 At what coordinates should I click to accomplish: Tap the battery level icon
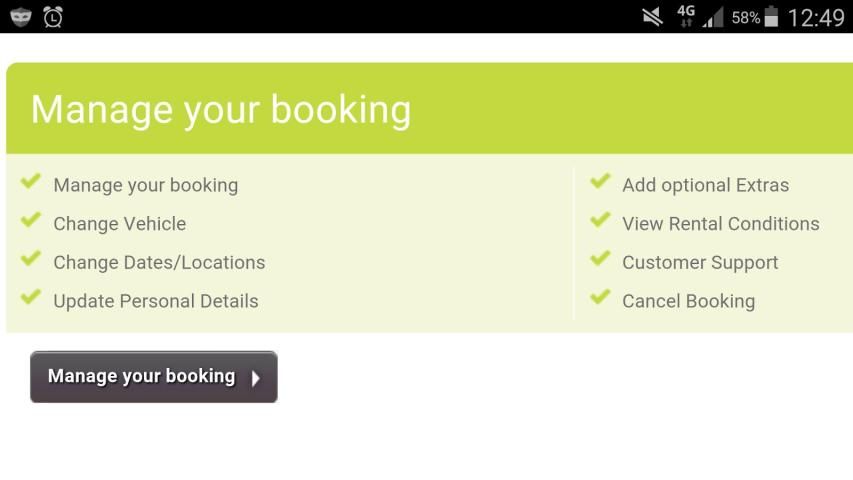coord(771,17)
